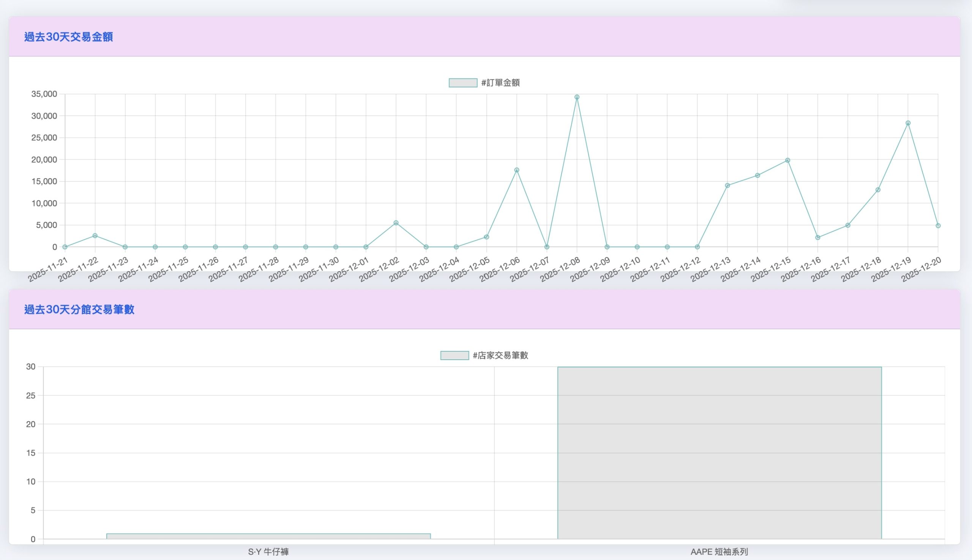The height and width of the screenshot is (560, 972).
Task: Click the data point for 2025-12-15
Action: pyautogui.click(x=788, y=160)
